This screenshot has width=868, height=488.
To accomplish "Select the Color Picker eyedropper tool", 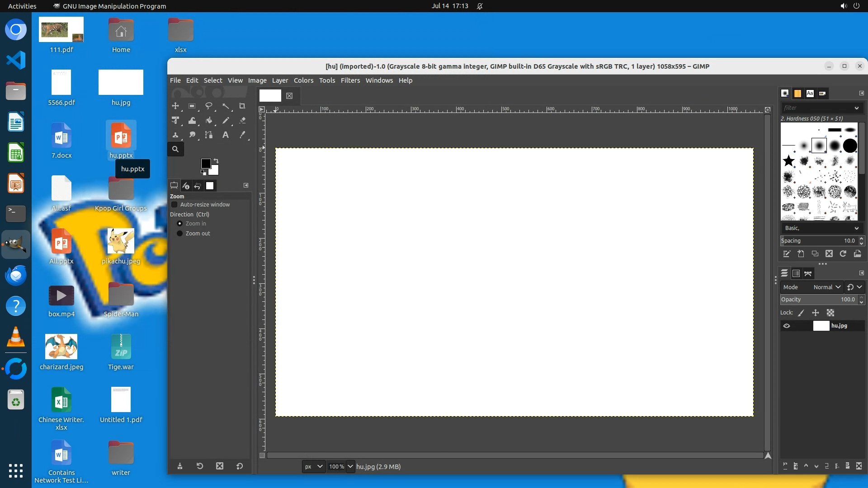I will tap(242, 135).
